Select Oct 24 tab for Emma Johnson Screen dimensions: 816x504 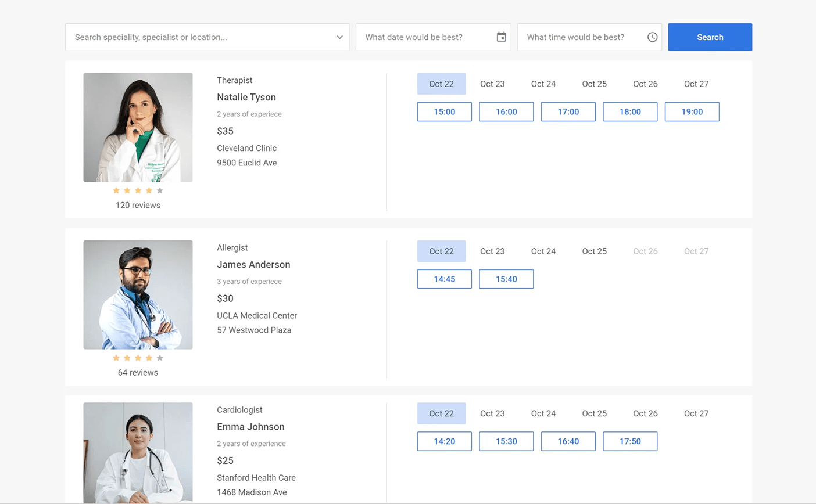point(543,413)
